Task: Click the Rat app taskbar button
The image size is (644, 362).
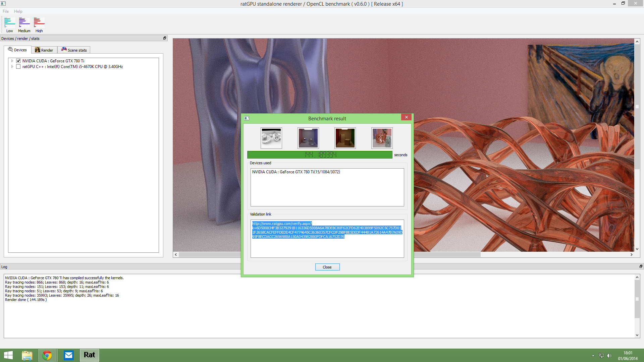Action: (90, 355)
